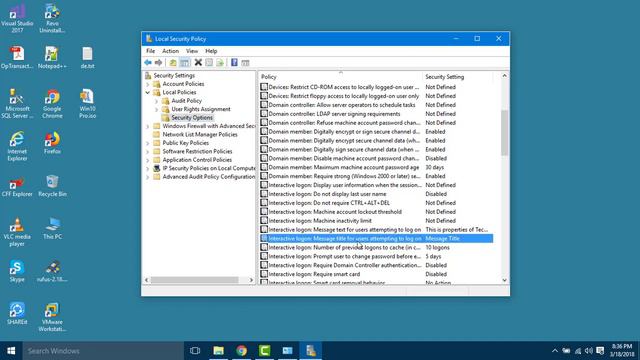Click the Task View taskbar button
Viewport: 640px width, 360px height.
[x=195, y=351]
